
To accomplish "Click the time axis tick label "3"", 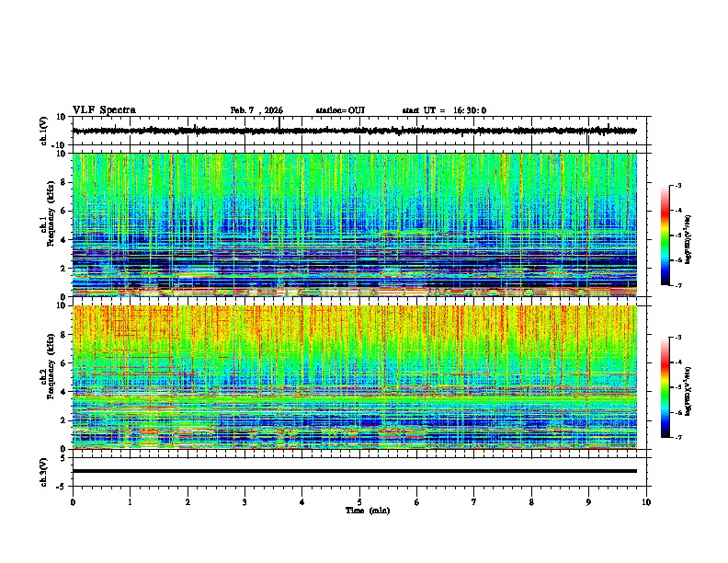I will 245,502.
